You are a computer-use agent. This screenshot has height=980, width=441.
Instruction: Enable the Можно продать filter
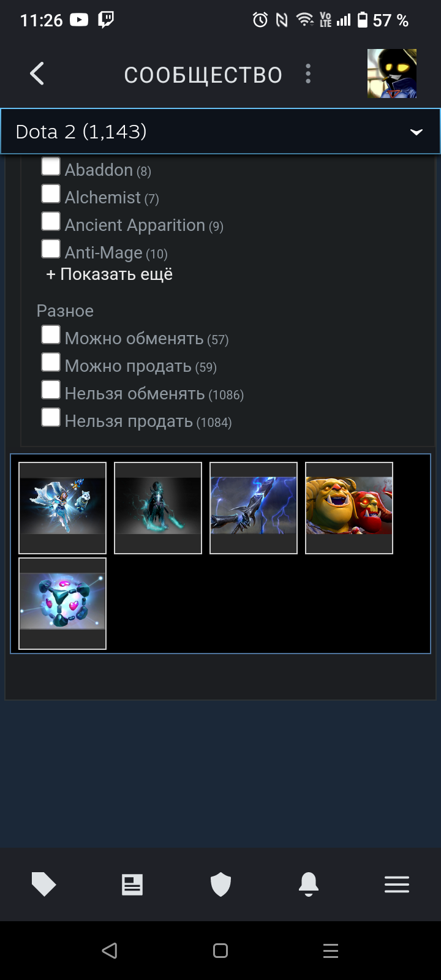point(51,362)
